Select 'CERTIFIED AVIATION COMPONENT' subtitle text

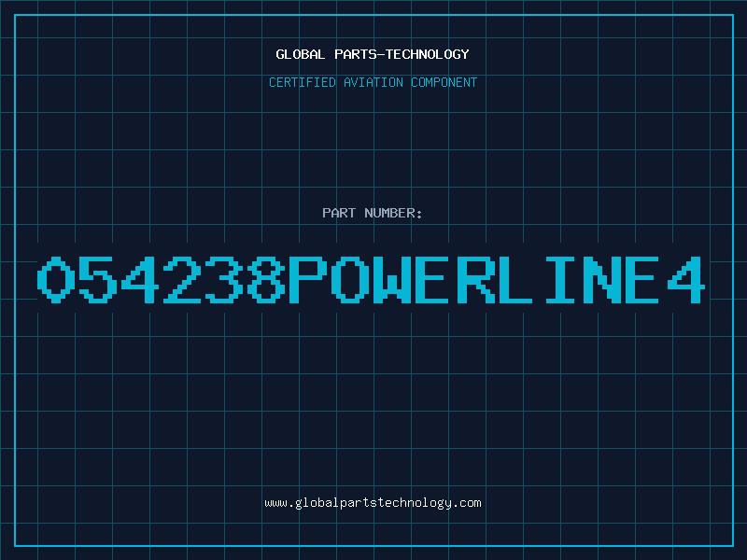[x=373, y=82]
